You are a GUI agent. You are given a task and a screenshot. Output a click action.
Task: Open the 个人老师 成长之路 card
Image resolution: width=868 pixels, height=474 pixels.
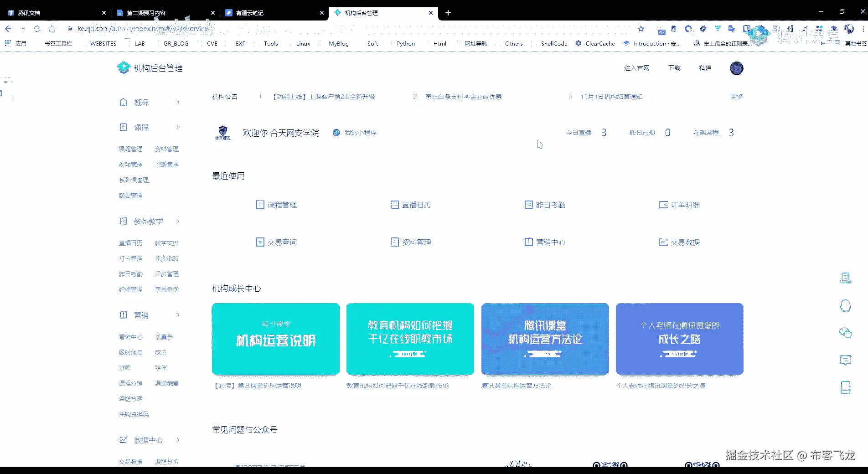click(x=680, y=339)
